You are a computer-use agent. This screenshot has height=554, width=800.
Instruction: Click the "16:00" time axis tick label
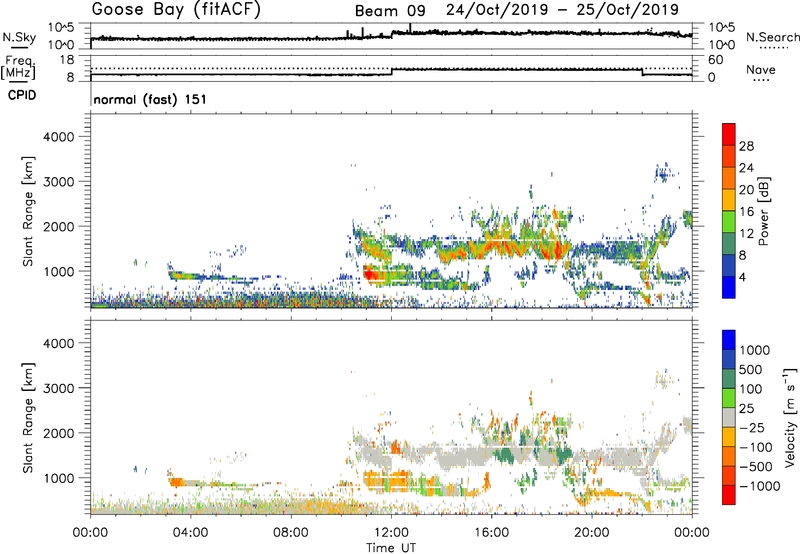[x=491, y=533]
